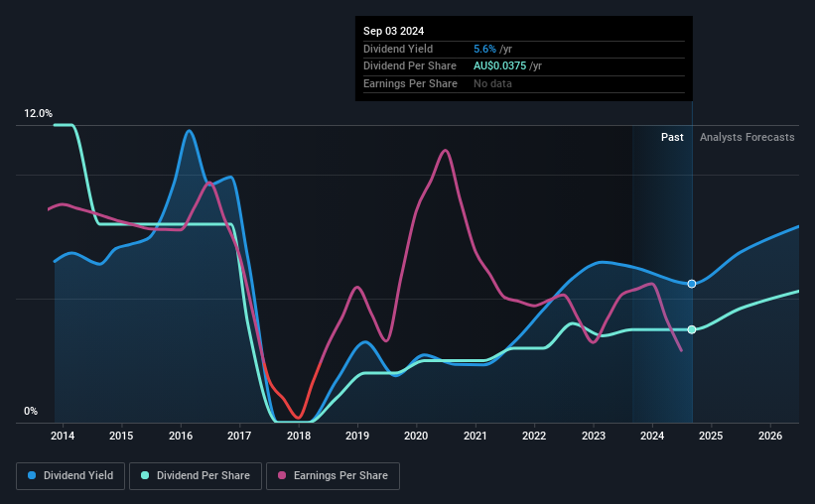Click the 2022 x-axis label
This screenshot has height=504, width=815.
coord(534,436)
